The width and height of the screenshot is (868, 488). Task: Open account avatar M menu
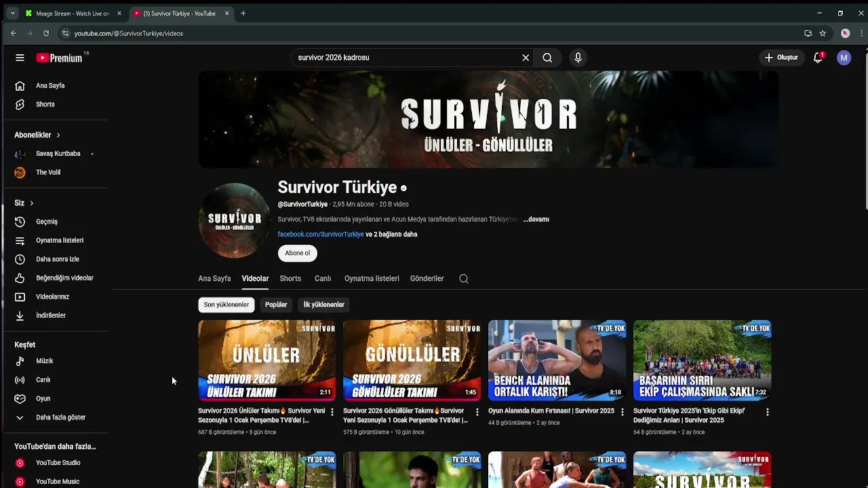[844, 58]
